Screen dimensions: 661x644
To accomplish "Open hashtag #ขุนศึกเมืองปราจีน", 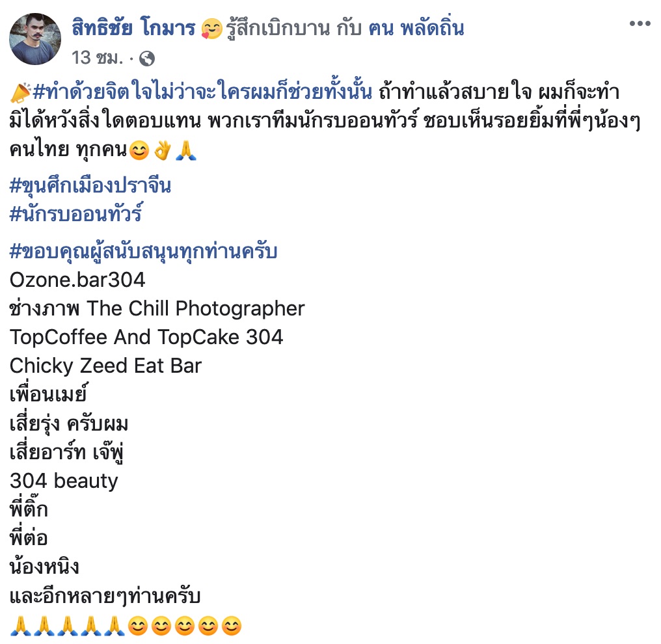I will 90,186.
